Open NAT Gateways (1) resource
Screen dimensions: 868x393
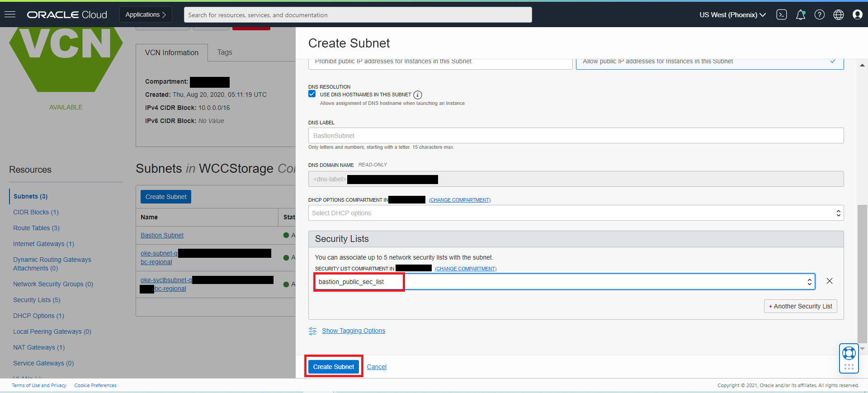[39, 347]
